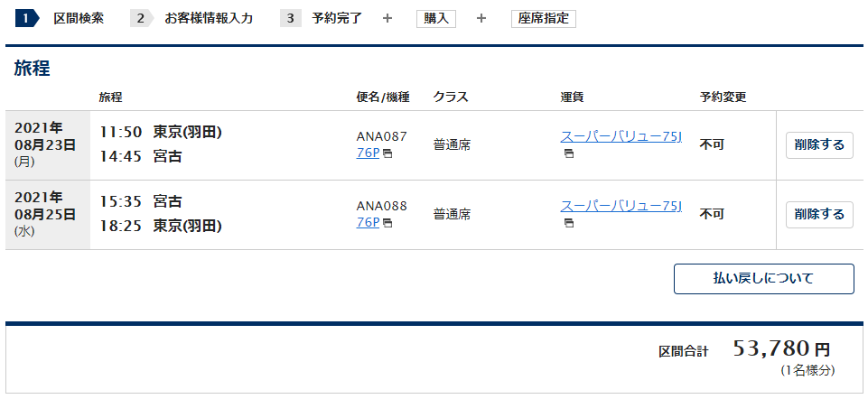868x399 pixels.
Task: Click the 座席指定 step box
Action: (543, 18)
